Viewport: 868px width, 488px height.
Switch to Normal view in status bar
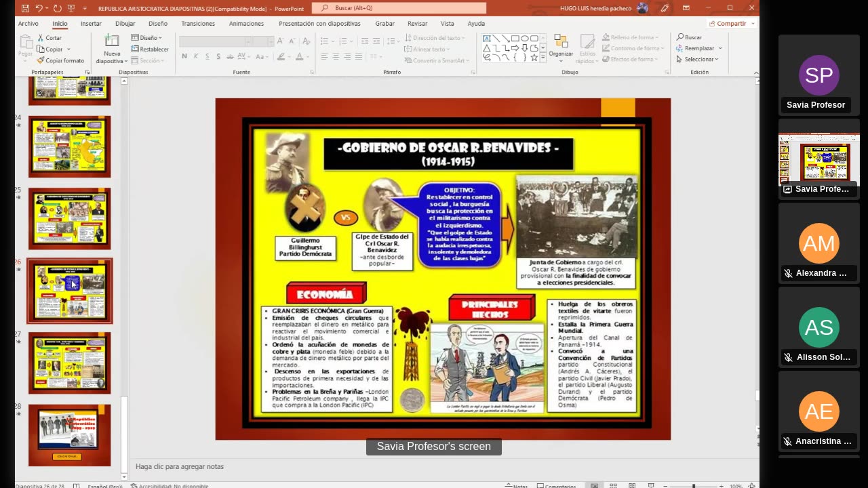click(595, 485)
